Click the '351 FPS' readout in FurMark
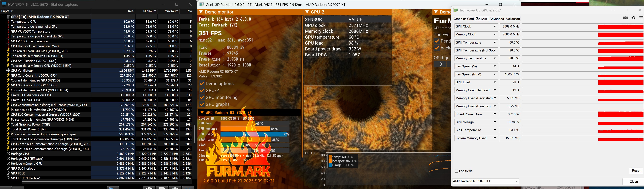The height and width of the screenshot is (189, 644). pyautogui.click(x=210, y=33)
